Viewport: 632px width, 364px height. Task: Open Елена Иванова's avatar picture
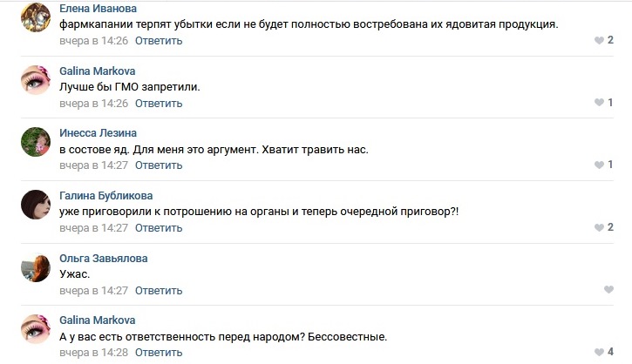[x=36, y=17]
